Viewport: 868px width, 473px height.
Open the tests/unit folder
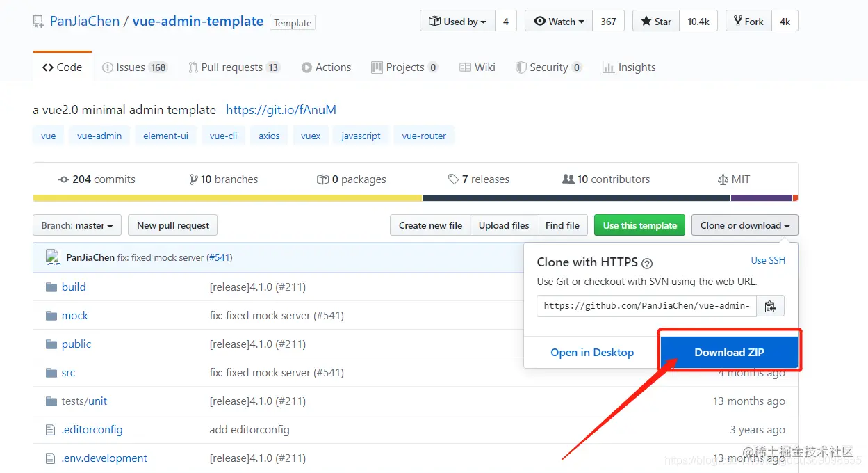click(84, 401)
